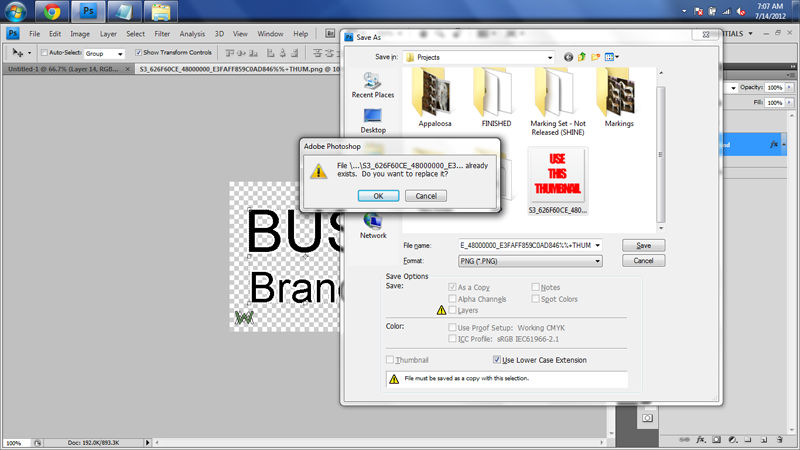This screenshot has height=450, width=800.
Task: Align top edges in options bar
Action: pyautogui.click(x=230, y=53)
